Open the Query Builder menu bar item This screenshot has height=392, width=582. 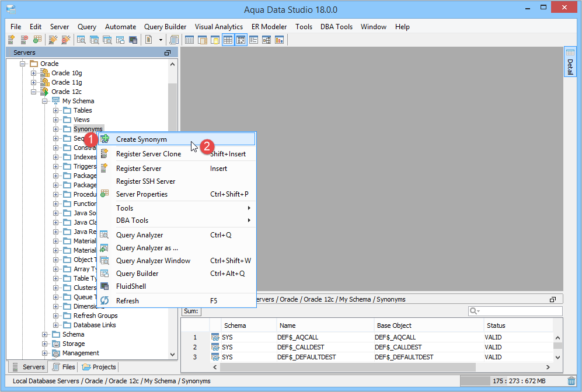165,27
